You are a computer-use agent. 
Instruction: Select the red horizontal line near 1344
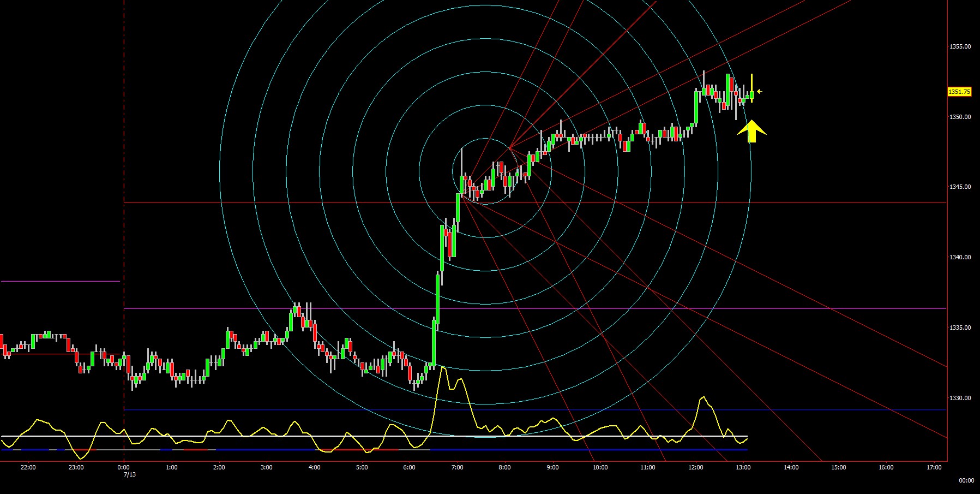[x=536, y=203]
